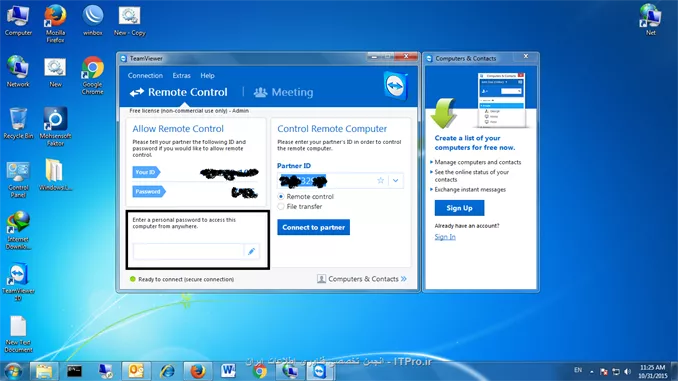Click the volume speaker tray icon
This screenshot has height=381, width=678.
point(627,371)
